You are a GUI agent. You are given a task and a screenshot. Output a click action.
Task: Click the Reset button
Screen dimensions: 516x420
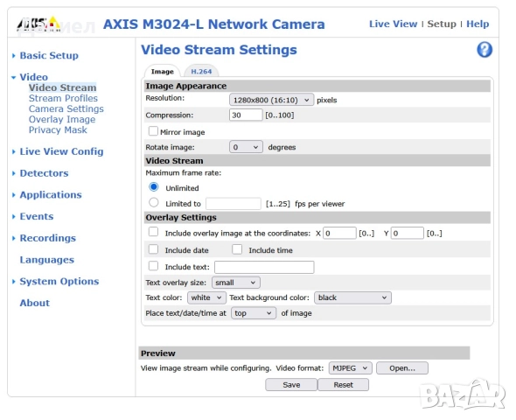coord(343,384)
